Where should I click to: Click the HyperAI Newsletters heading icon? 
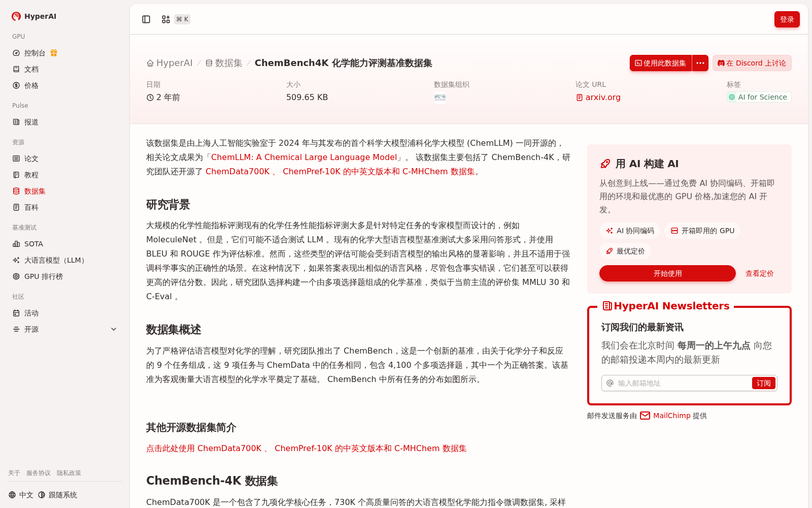pyautogui.click(x=607, y=306)
